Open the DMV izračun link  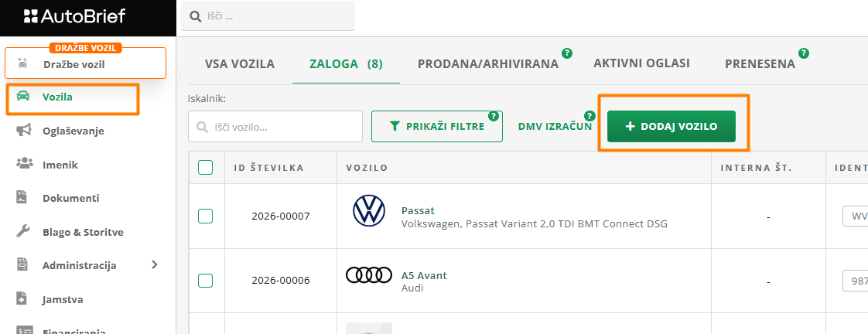tap(555, 126)
